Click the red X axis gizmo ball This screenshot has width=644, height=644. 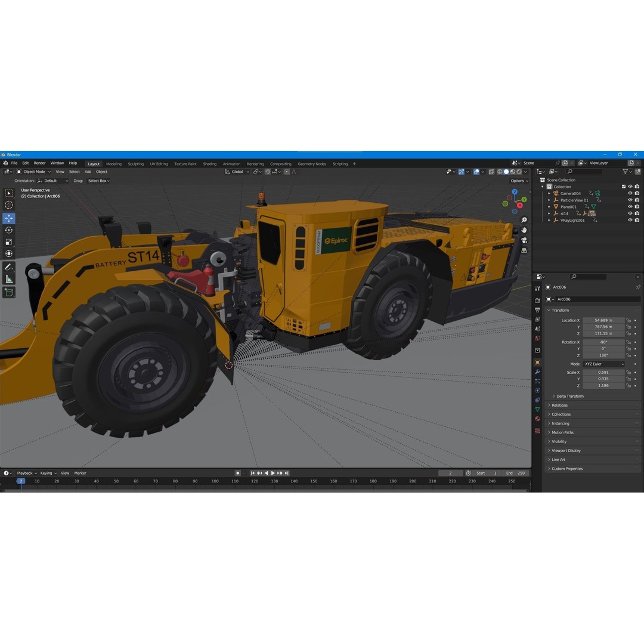pyautogui.click(x=519, y=205)
